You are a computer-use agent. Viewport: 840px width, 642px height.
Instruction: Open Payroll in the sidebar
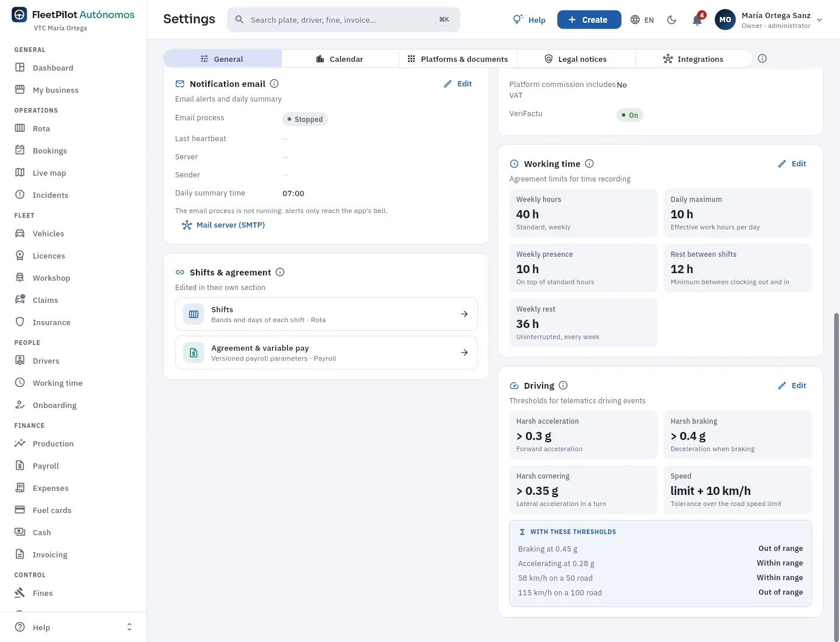point(73,466)
